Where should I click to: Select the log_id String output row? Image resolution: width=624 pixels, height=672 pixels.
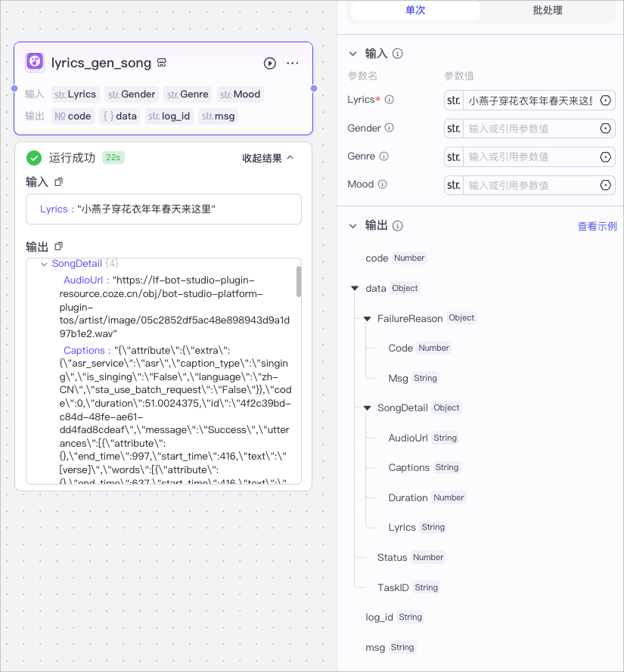[x=395, y=617]
